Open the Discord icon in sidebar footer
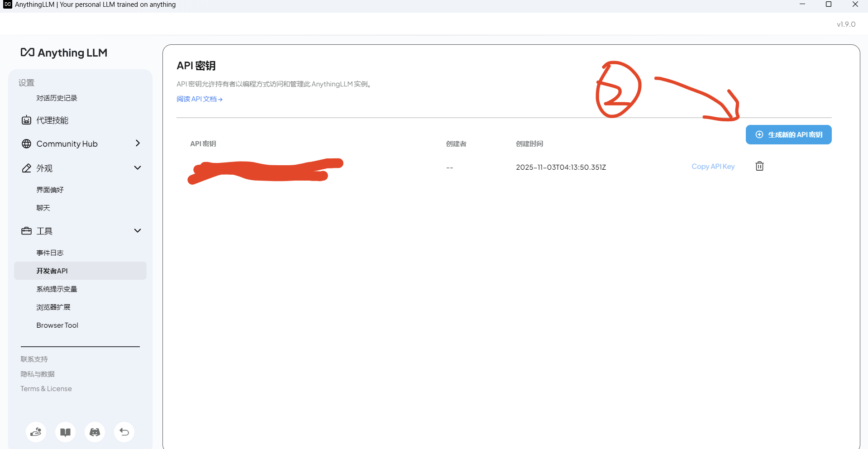Screen dimensions: 868x449 tap(95, 432)
